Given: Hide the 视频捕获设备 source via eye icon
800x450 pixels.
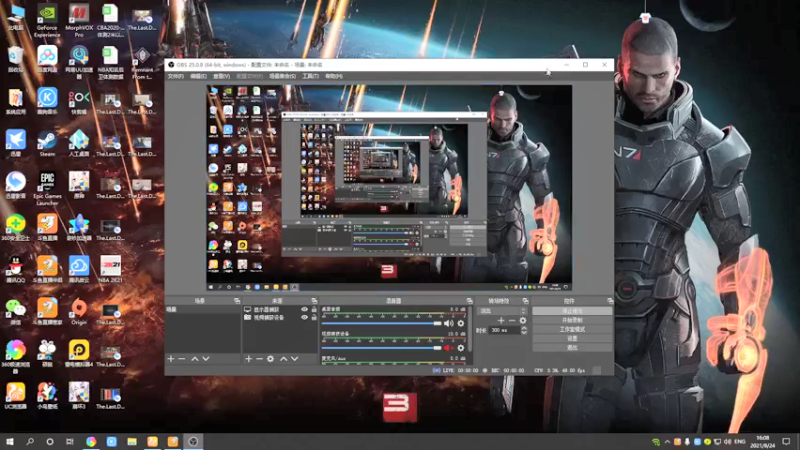Looking at the screenshot, I should (304, 317).
